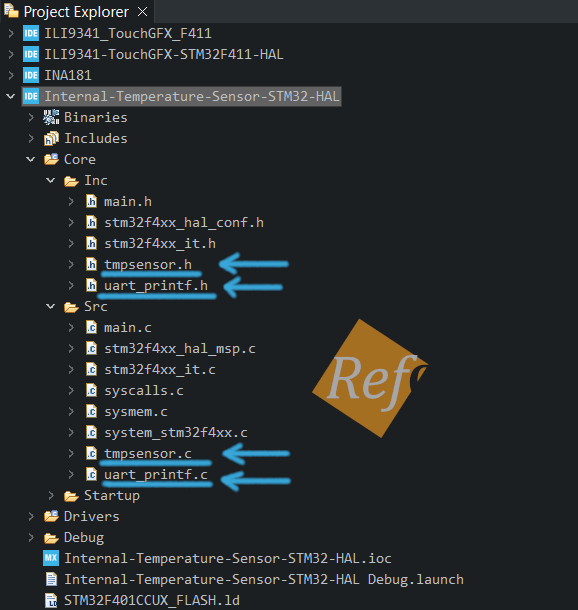Close the Project Explorer tab
Image resolution: width=578 pixels, height=610 pixels.
tap(143, 12)
